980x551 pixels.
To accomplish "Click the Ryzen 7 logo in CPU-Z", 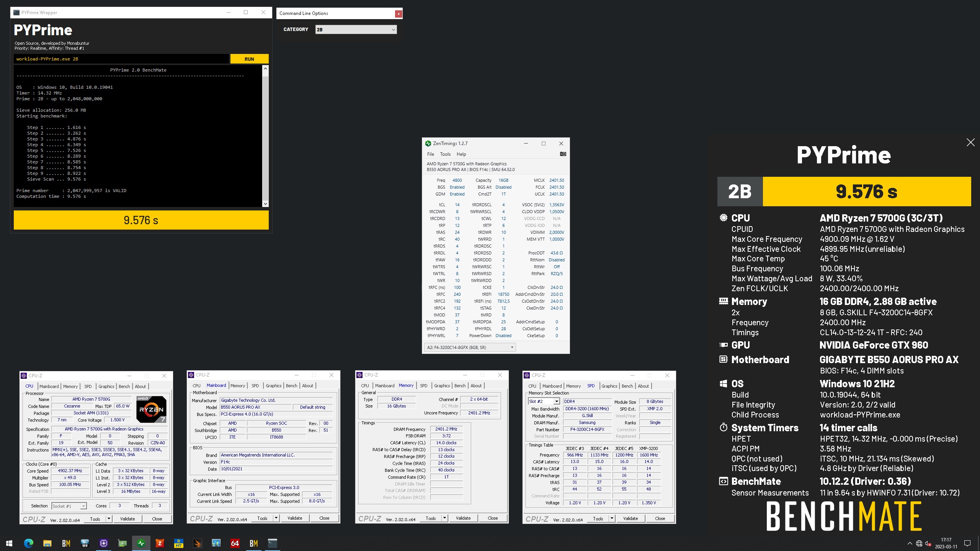I will 151,409.
